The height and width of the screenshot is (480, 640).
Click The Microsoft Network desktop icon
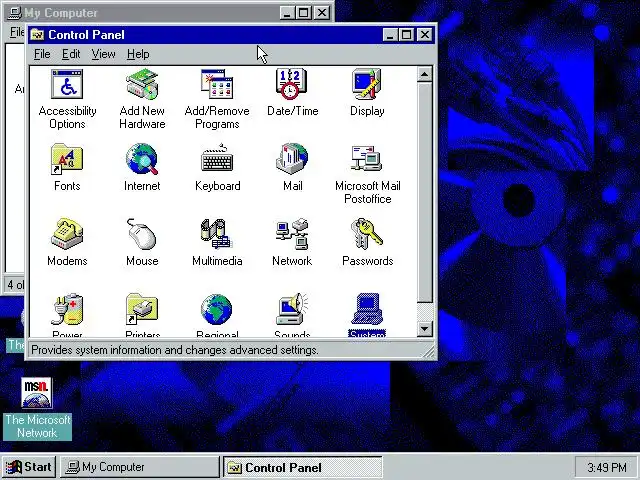(37, 393)
